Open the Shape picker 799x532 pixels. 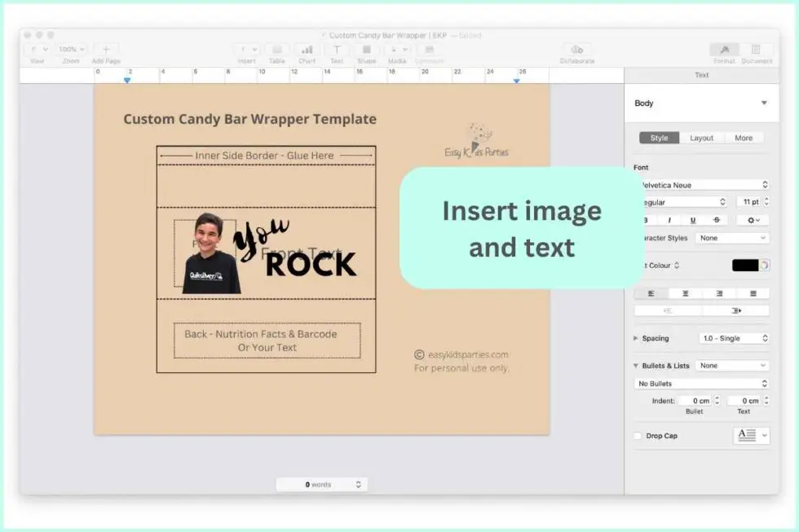pyautogui.click(x=367, y=51)
